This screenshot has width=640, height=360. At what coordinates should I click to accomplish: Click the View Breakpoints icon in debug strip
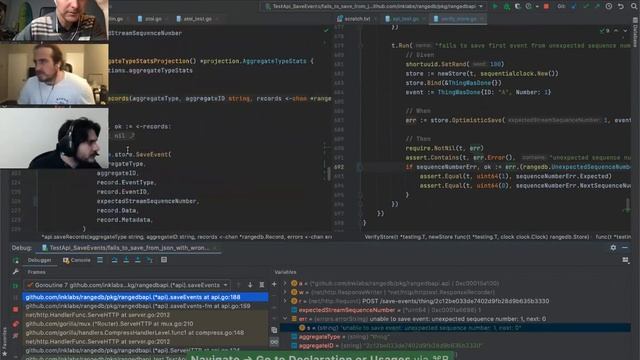(x=16, y=324)
